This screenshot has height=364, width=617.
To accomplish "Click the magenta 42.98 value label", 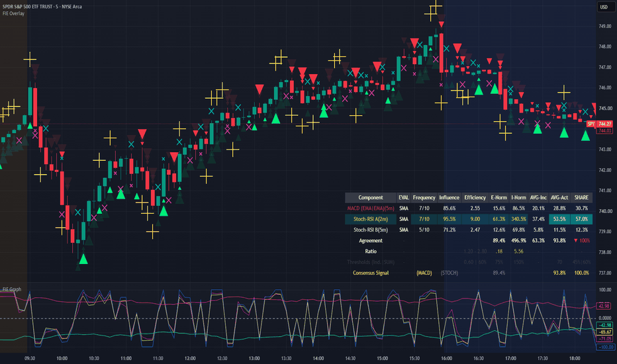I will [x=604, y=306].
